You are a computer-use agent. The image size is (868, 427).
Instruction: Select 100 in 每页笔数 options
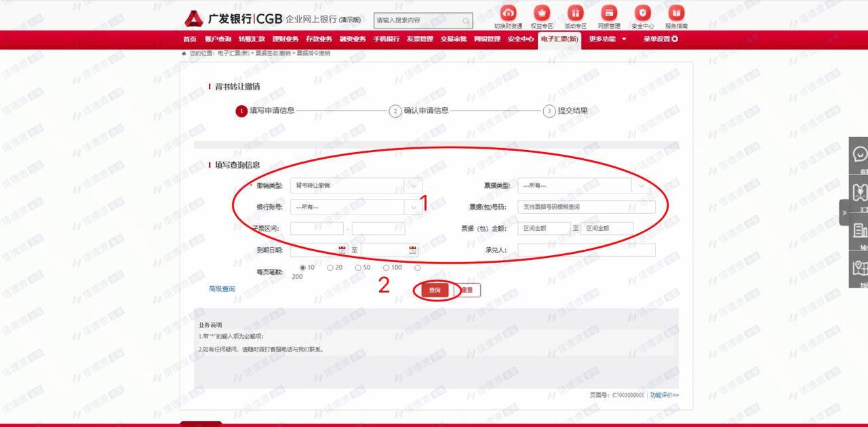[x=385, y=267]
